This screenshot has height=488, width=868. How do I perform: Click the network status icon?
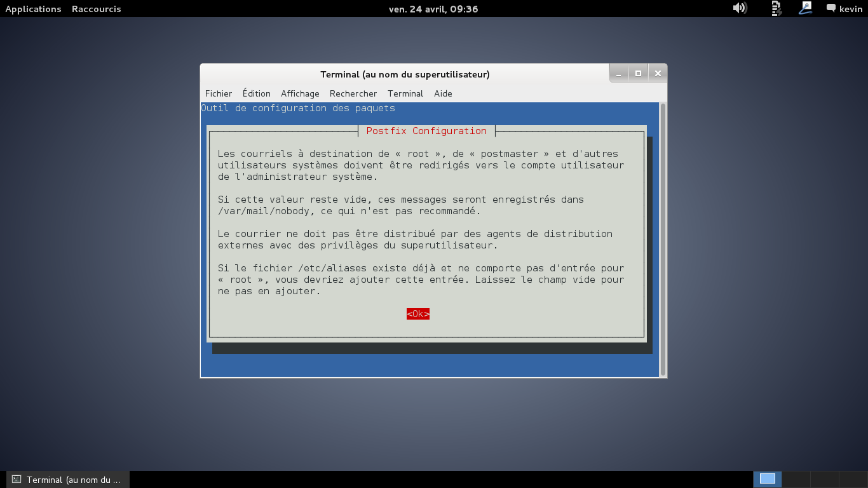coord(776,8)
